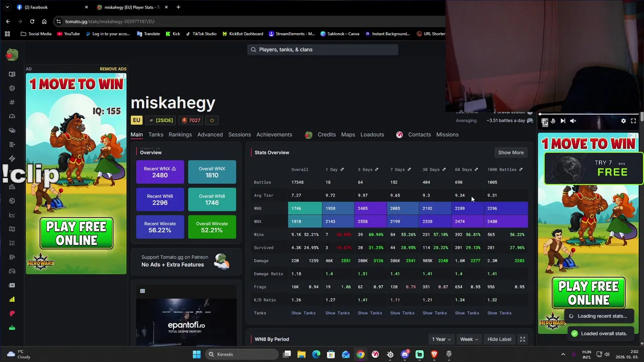Viewport: 644px width, 362px height.
Task: Open the Missions tab
Action: (447, 134)
